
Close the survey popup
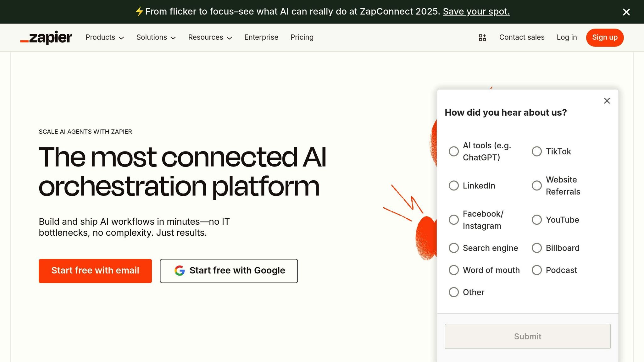click(607, 101)
